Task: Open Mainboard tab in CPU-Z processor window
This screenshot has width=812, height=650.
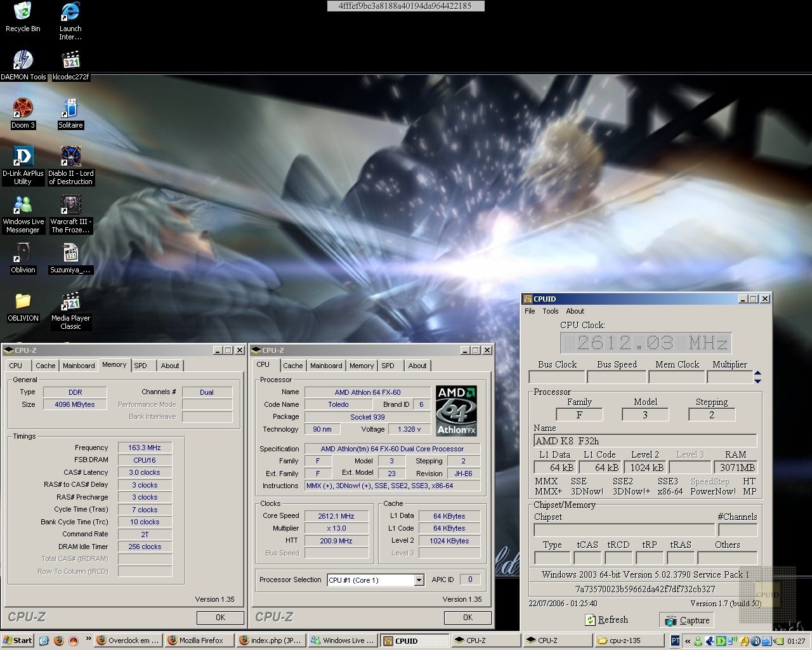Action: [x=326, y=366]
